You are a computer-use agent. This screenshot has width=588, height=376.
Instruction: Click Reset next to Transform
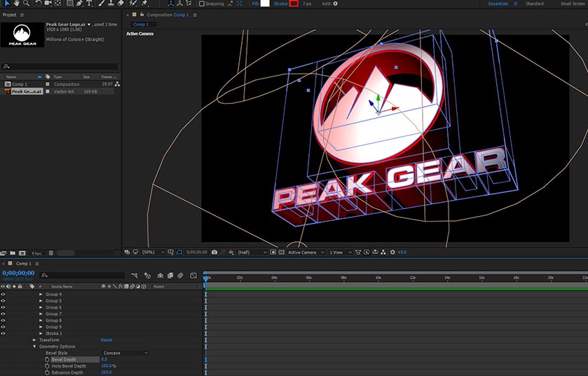[x=106, y=340]
